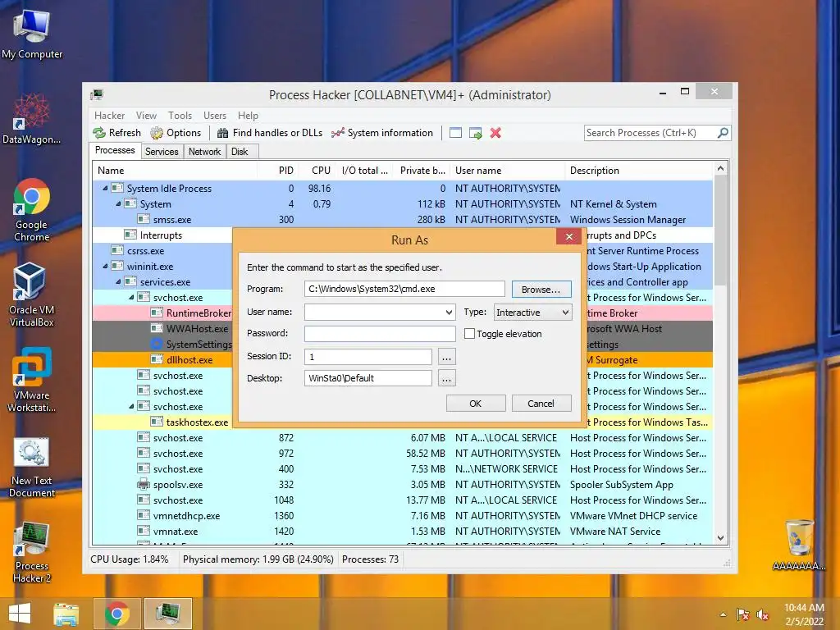Click the Program path field
This screenshot has height=630, width=840.
(404, 289)
